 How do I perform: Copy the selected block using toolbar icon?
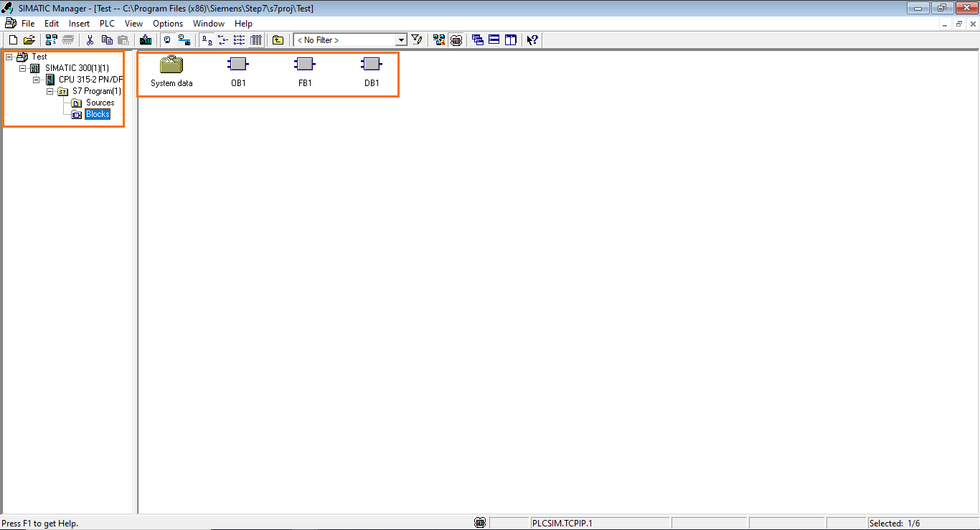pyautogui.click(x=106, y=39)
